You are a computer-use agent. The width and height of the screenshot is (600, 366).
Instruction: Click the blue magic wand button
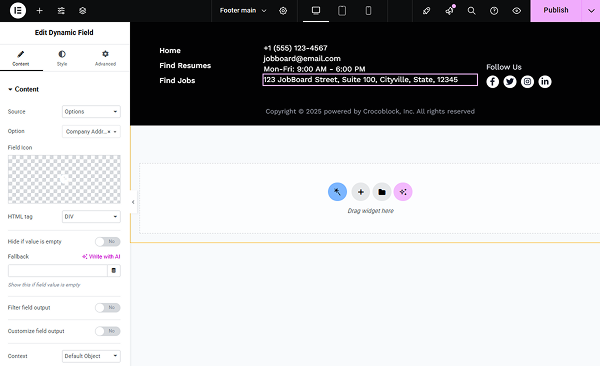pyautogui.click(x=338, y=192)
